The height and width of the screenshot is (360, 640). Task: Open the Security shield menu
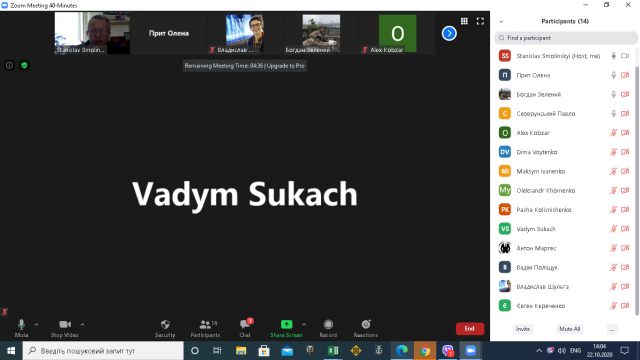click(x=165, y=328)
